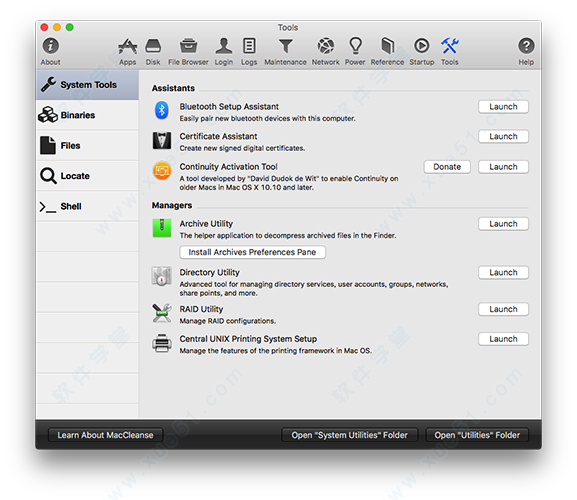
Task: Launch Central UNIX Printing System Setup
Action: [503, 339]
